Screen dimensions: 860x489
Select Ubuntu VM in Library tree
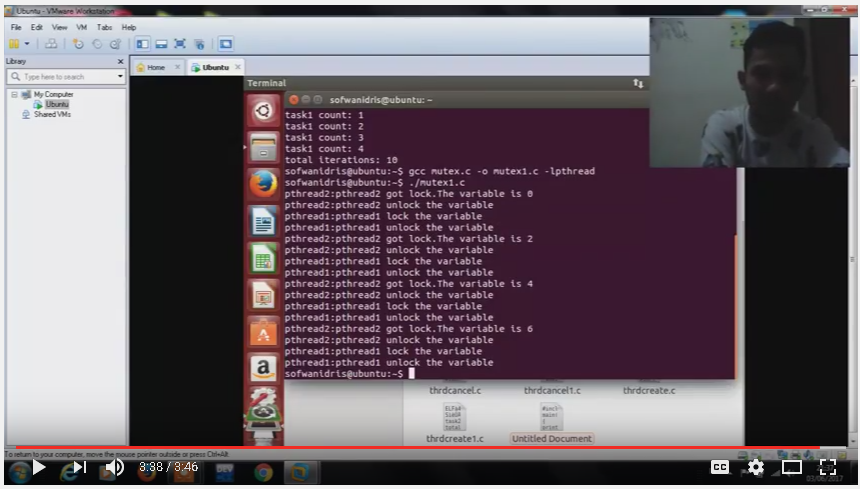tap(57, 104)
